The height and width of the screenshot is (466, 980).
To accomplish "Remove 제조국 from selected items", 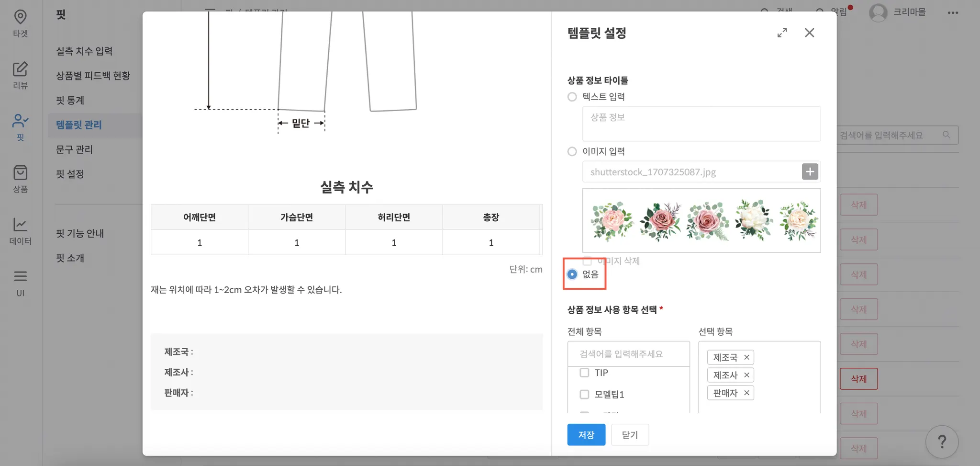I will coord(746,357).
